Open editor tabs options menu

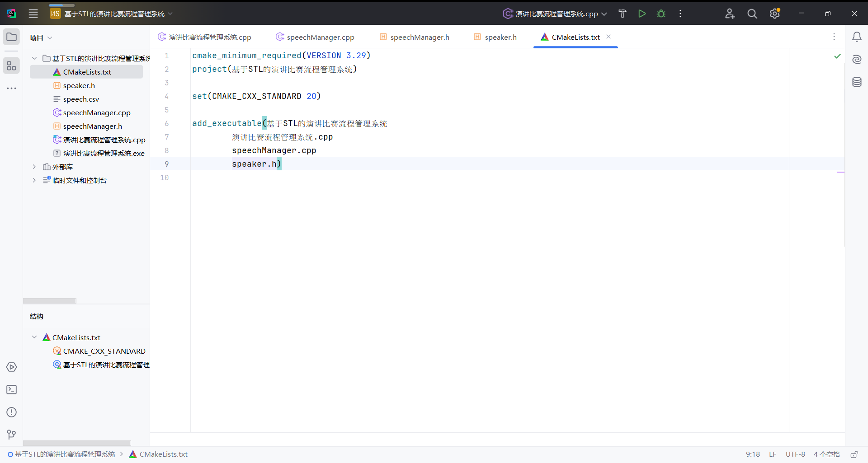coord(834,37)
